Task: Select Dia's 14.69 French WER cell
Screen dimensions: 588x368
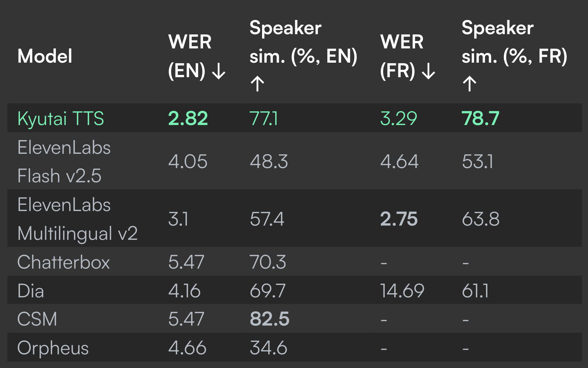Action: coord(402,291)
